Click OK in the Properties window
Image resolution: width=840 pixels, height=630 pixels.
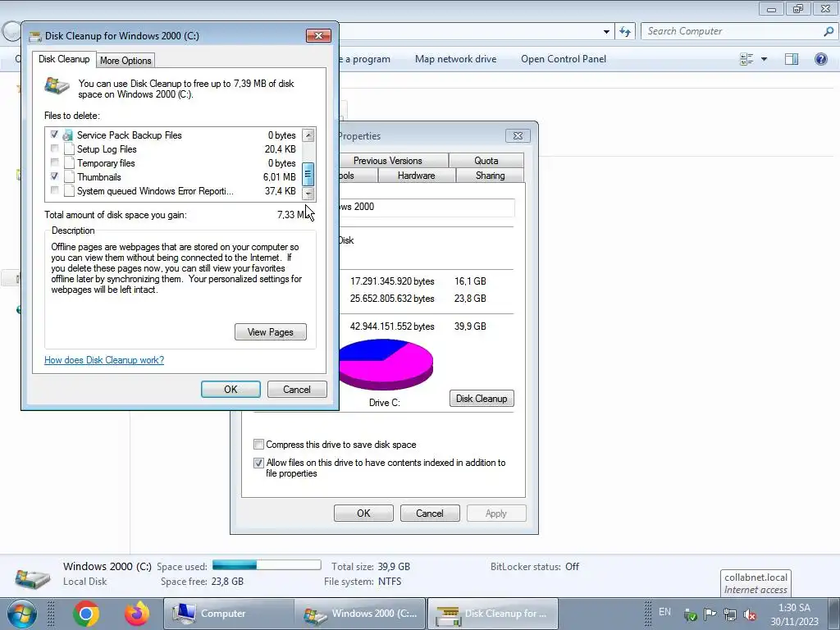pos(363,514)
